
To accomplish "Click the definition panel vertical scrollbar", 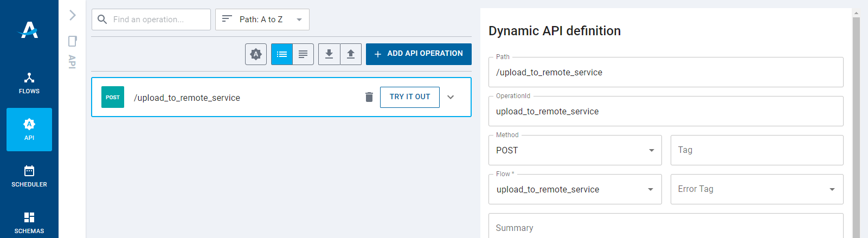I will point(856,127).
